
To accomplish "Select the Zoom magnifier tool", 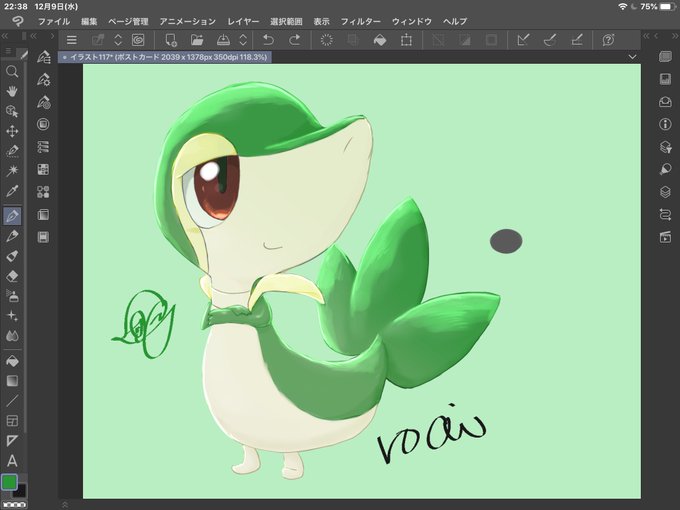I will 12,71.
